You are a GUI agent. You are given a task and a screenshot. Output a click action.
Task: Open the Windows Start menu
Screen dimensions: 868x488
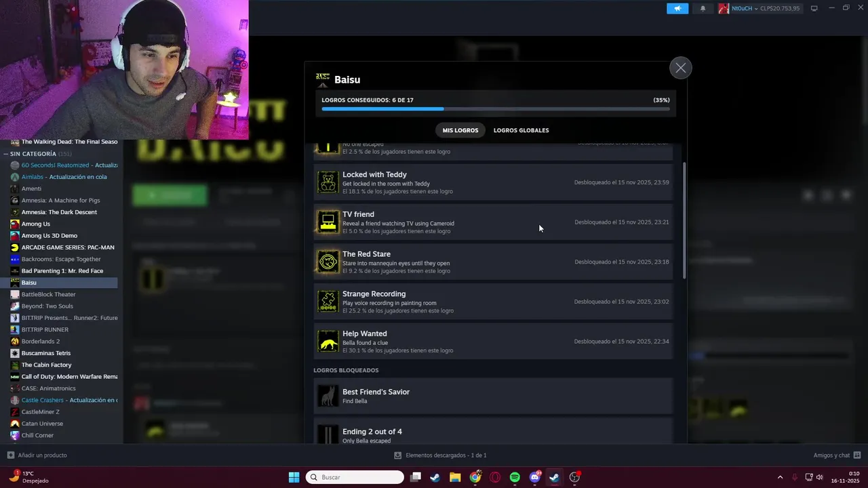point(294,477)
